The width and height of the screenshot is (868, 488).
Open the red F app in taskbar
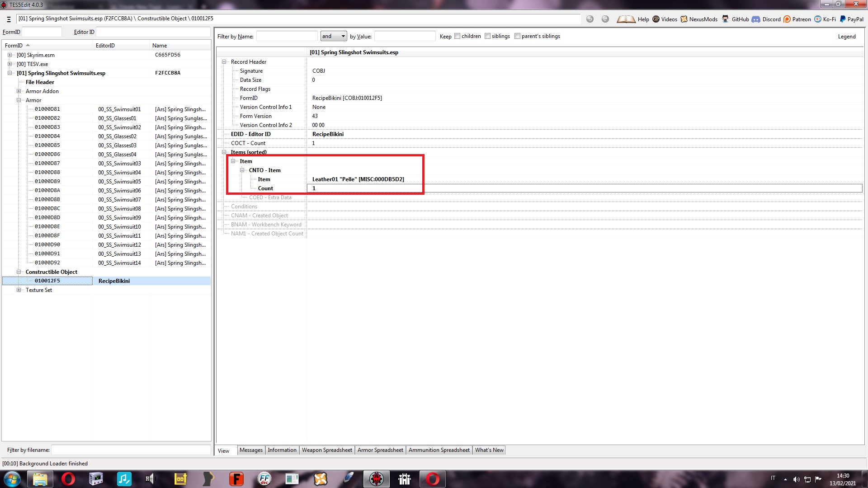[236, 479]
